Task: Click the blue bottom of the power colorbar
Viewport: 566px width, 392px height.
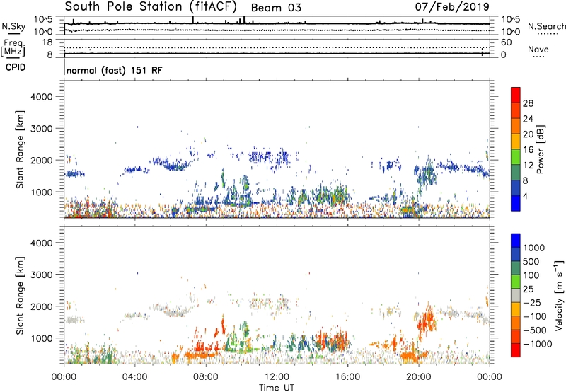Action: click(x=516, y=203)
